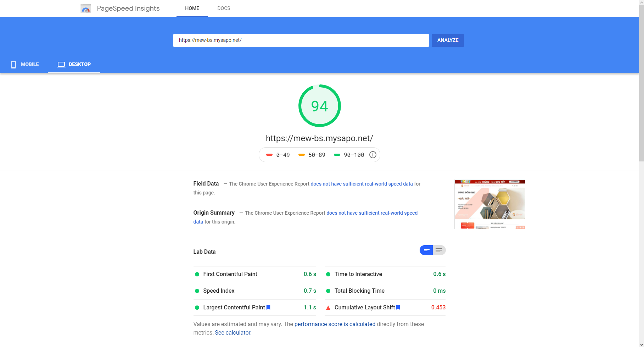644x347 pixels.
Task: Click the red triangle beside Cumulative Layout Shift
Action: pyautogui.click(x=328, y=308)
